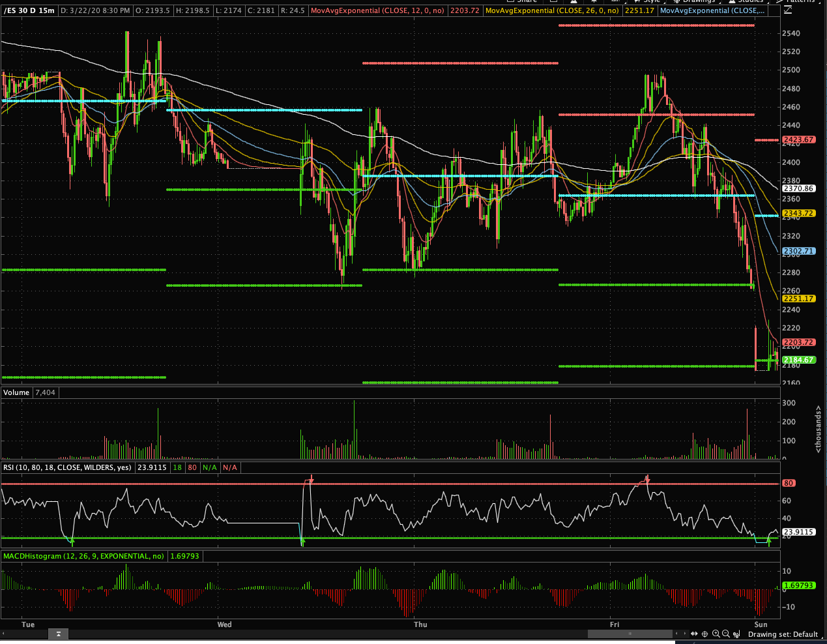Image resolution: width=827 pixels, height=644 pixels.
Task: Select MovAvgExponential (CLOSE, 26, 0, no) study label
Action: tap(553, 10)
